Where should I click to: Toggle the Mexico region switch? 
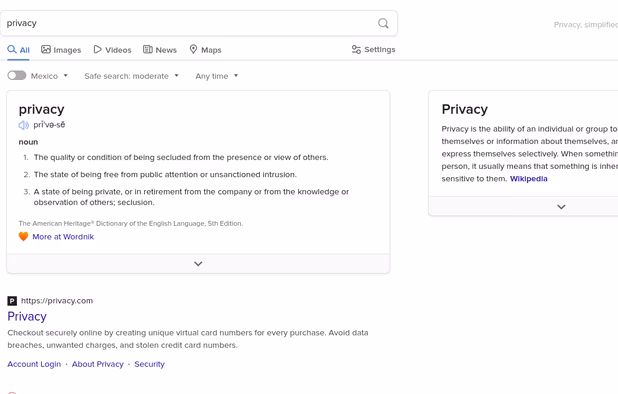[x=17, y=76]
